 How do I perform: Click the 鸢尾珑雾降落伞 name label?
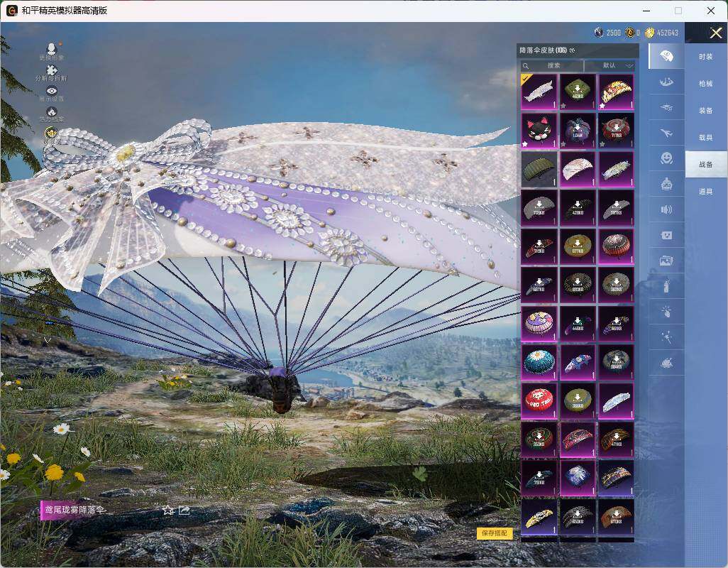click(x=75, y=510)
